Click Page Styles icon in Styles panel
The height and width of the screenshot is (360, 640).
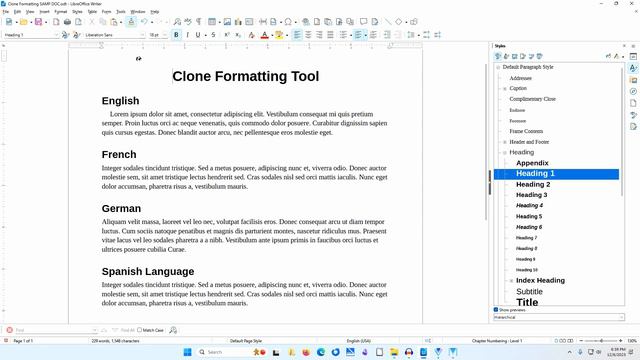523,56
